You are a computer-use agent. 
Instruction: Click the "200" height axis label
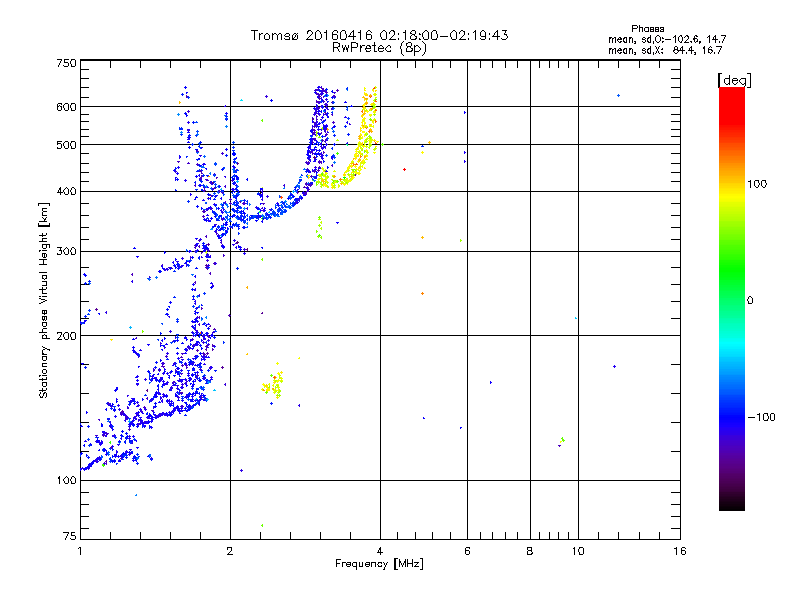point(66,336)
